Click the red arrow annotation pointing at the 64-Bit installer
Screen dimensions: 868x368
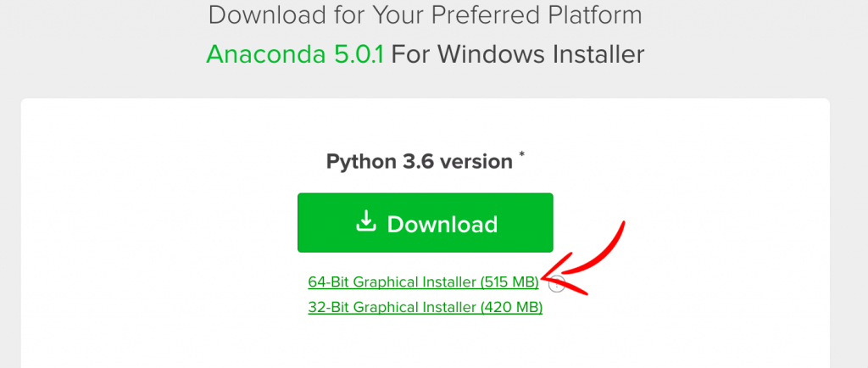(x=583, y=259)
